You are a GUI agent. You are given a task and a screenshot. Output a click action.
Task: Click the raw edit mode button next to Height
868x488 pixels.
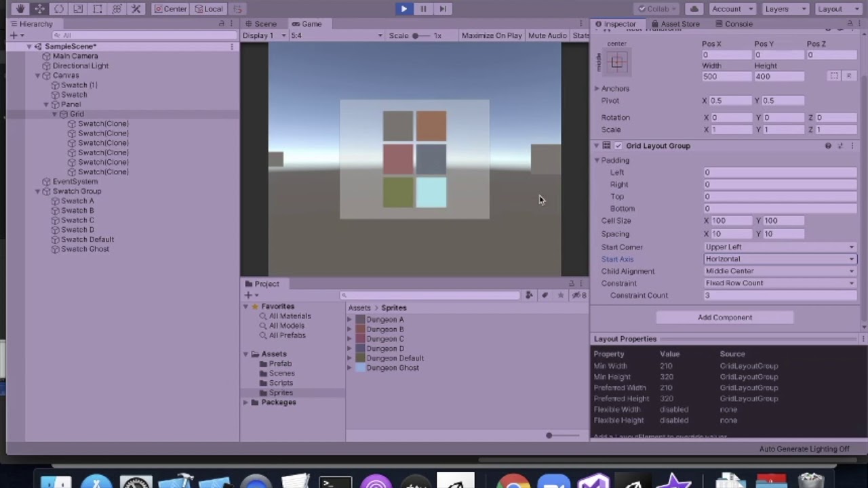(x=848, y=76)
